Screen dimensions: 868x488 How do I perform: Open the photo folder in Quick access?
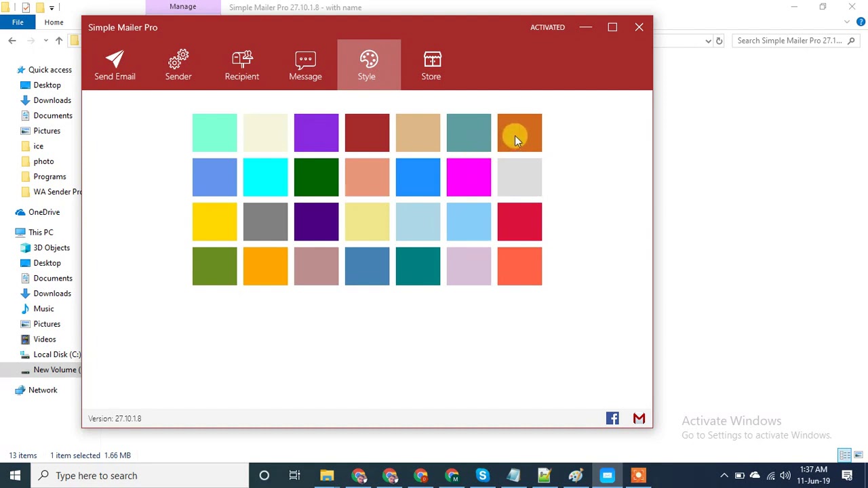click(43, 161)
